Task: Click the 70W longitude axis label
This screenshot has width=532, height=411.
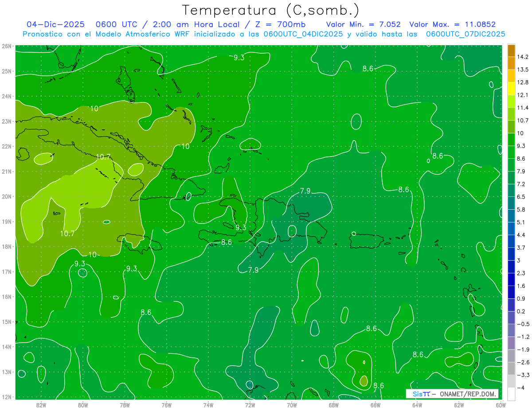Action: click(292, 405)
